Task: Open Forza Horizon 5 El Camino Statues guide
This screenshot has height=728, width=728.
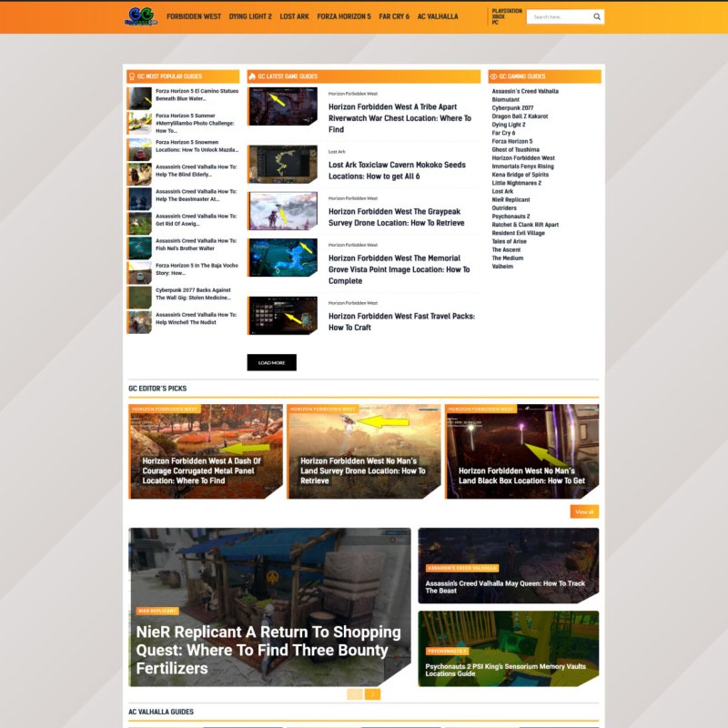Action: (197, 95)
